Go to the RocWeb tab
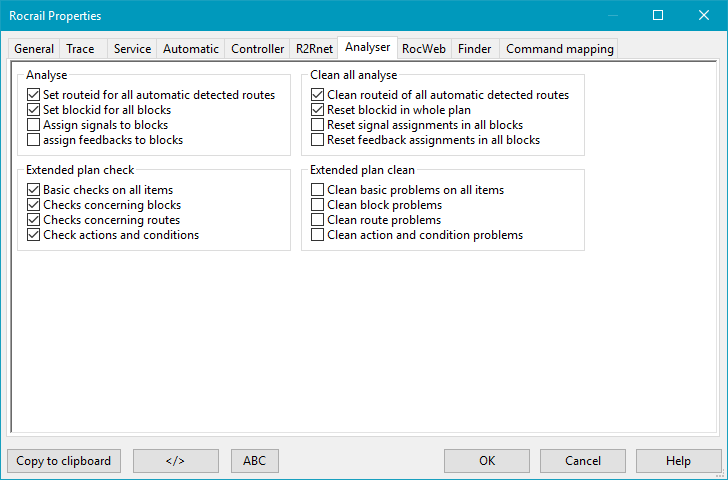The width and height of the screenshot is (728, 480). (x=423, y=48)
